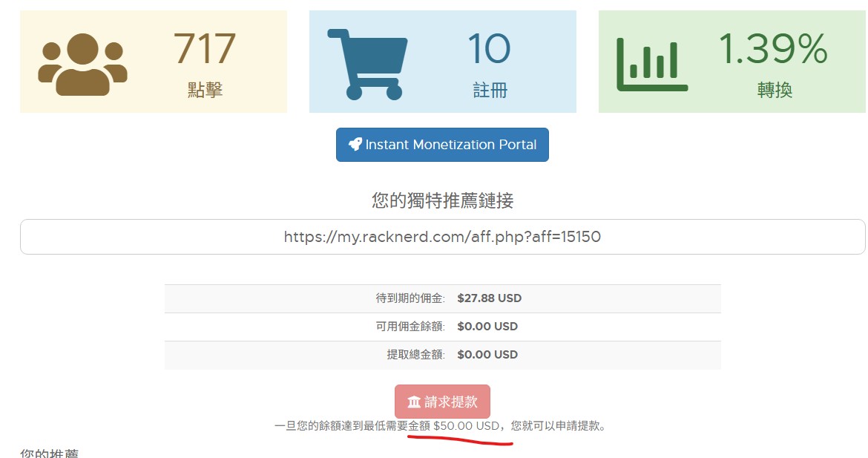Click the rocket icon on the portal button
The height and width of the screenshot is (458, 868).
tap(355, 145)
